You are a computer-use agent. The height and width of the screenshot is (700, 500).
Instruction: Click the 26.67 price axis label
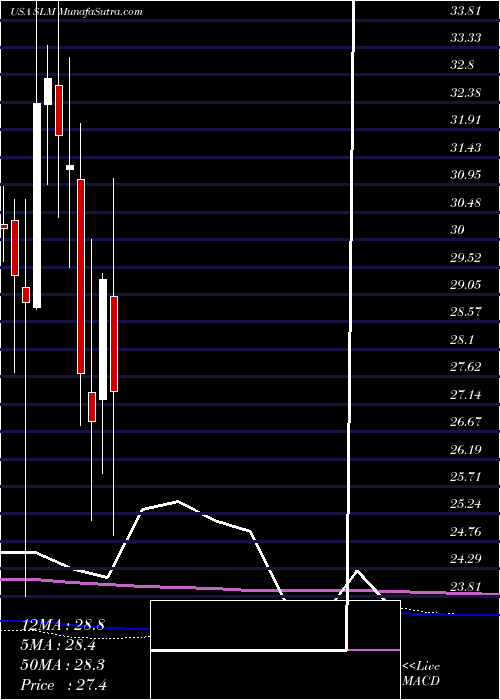[466, 422]
